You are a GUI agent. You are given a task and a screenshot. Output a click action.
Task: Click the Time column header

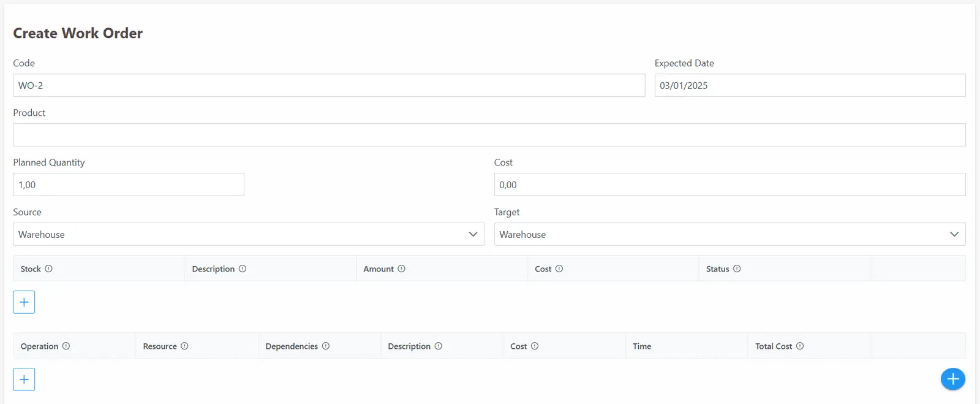[642, 346]
